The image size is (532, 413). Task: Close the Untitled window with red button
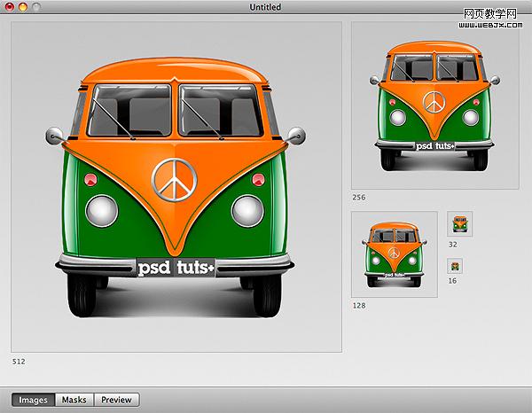(10, 6)
